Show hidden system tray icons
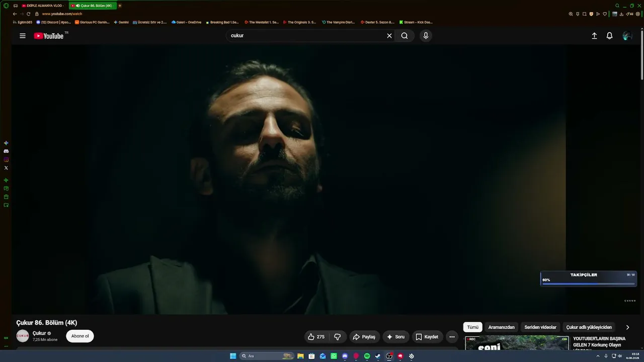 pyautogui.click(x=598, y=356)
